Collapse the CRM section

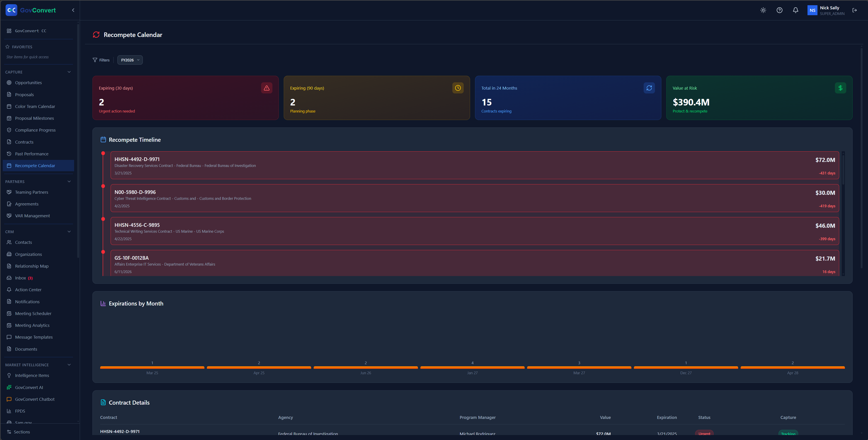69,232
